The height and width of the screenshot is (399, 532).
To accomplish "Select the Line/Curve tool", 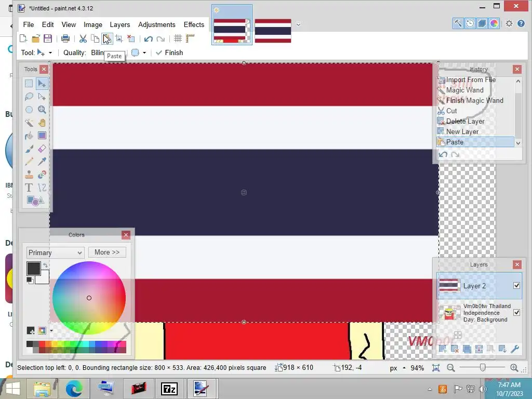I will click(x=42, y=187).
